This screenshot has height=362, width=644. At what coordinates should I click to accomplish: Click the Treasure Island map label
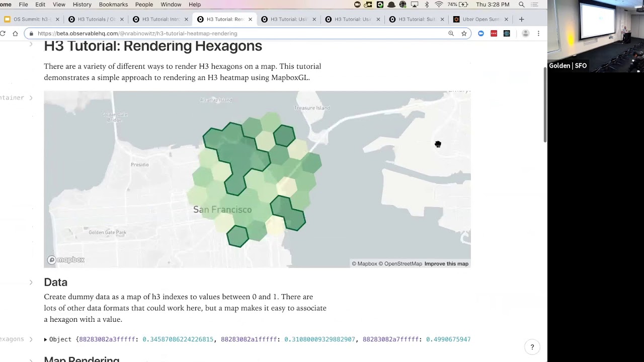pos(312,108)
